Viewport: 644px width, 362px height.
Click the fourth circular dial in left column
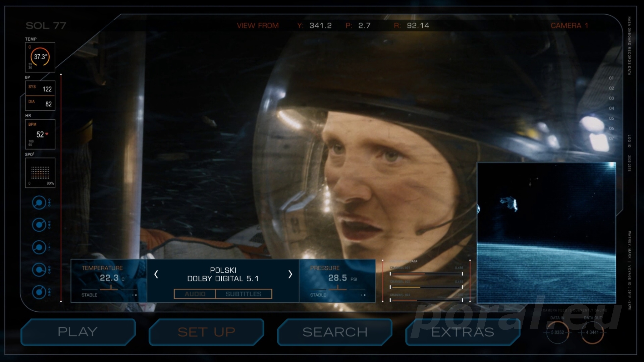(39, 270)
